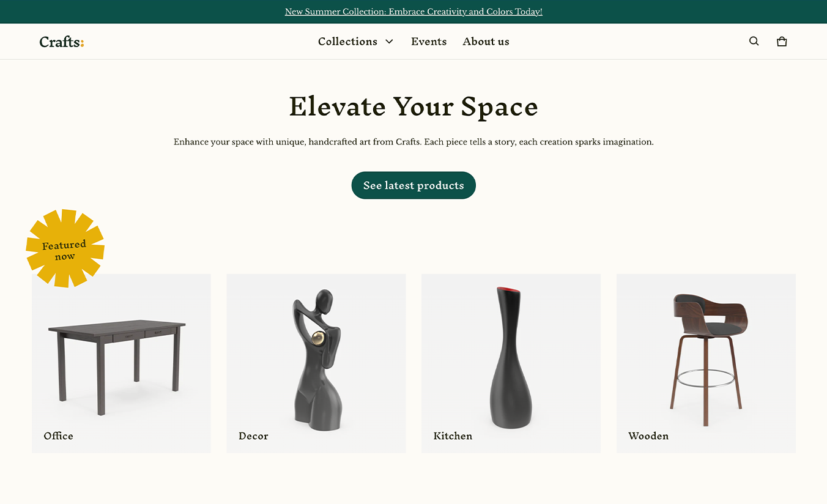Click the yellow Featured now badge
The width and height of the screenshot is (827, 504).
(65, 248)
